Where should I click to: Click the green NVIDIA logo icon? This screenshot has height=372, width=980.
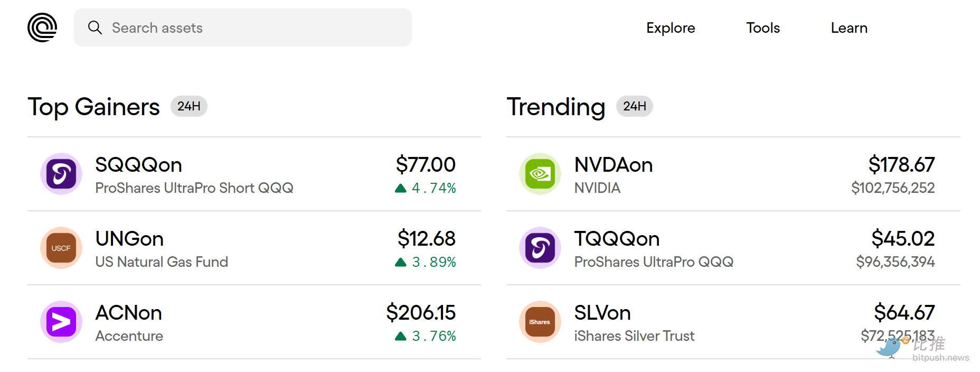pyautogui.click(x=540, y=174)
